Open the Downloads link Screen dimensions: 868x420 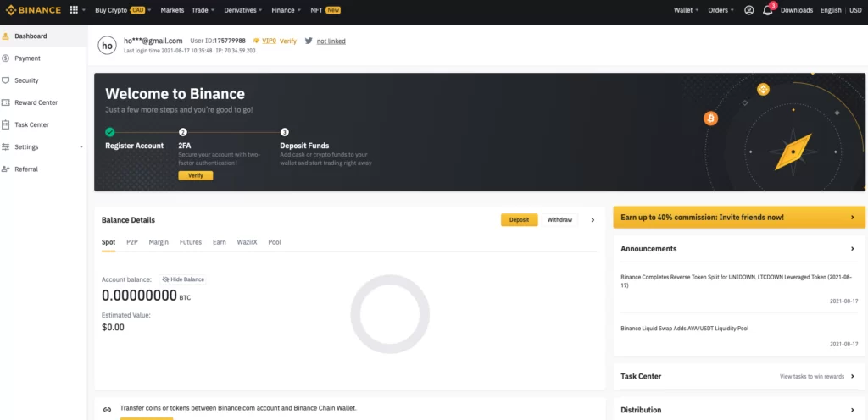pos(797,10)
